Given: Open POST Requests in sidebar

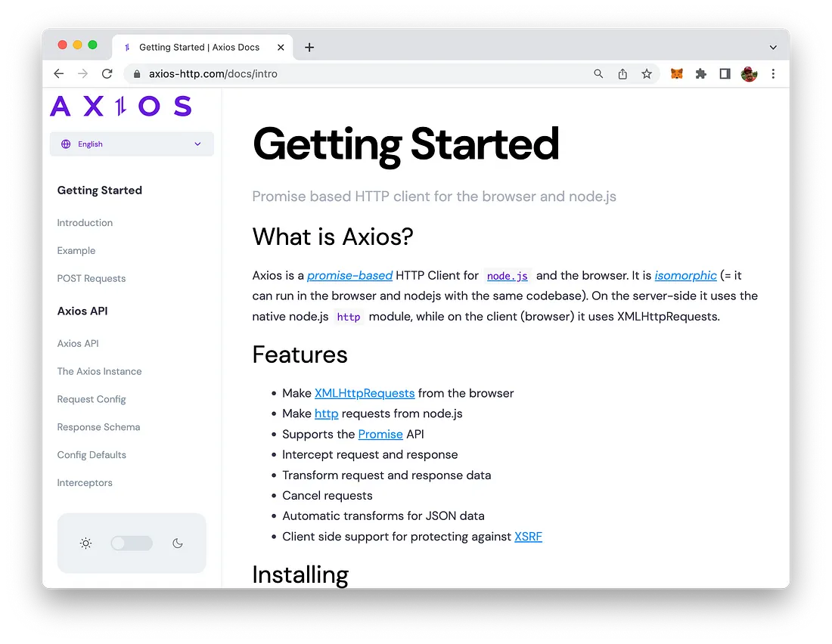Looking at the screenshot, I should coord(92,279).
